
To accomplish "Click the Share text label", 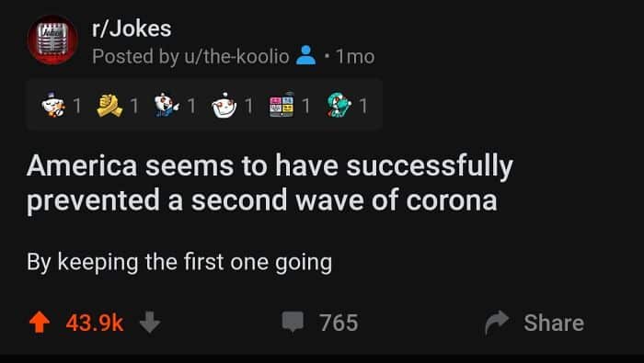I will click(x=554, y=323).
